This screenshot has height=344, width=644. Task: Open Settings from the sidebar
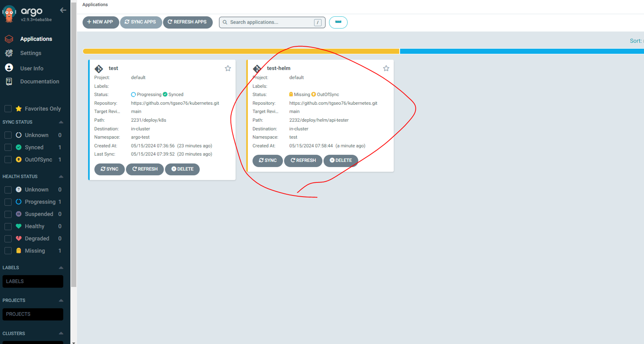pyautogui.click(x=31, y=53)
